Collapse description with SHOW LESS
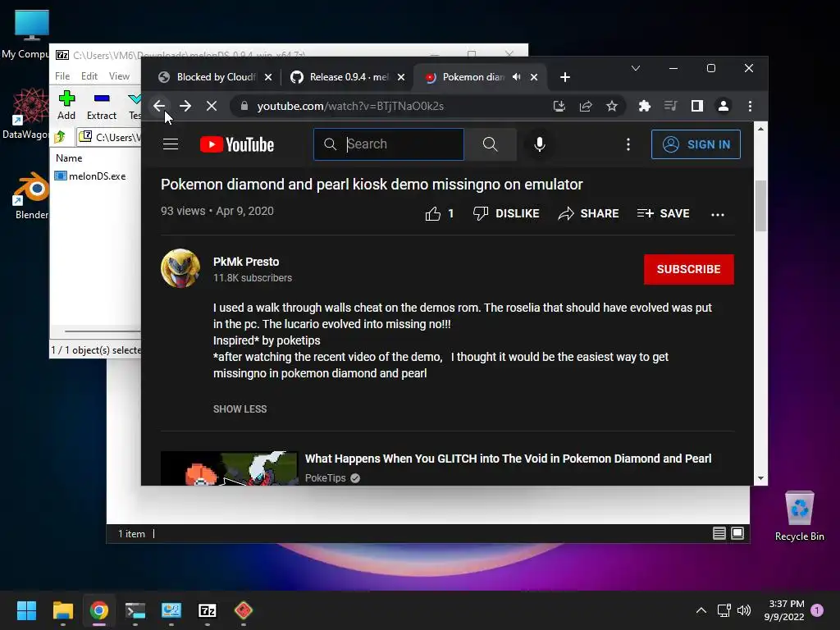The width and height of the screenshot is (840, 630). tap(240, 409)
